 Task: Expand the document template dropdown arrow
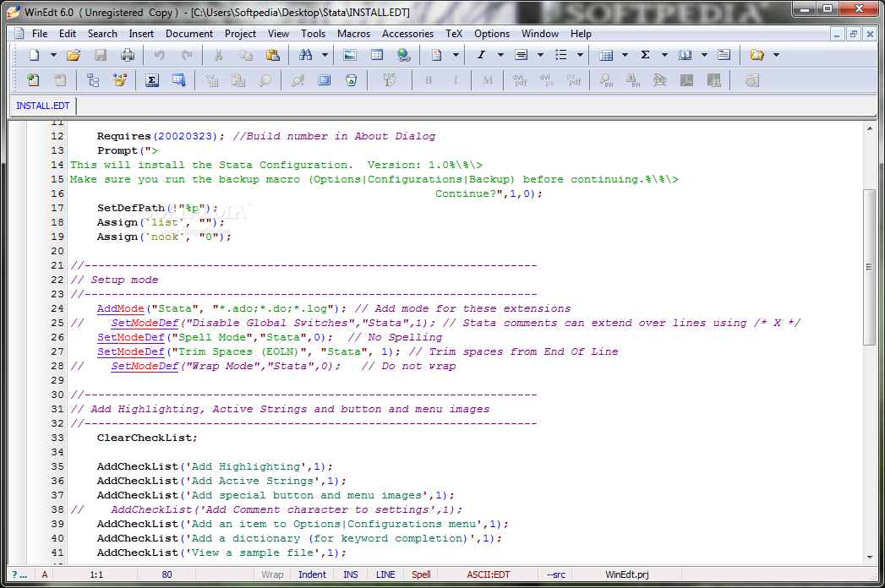pos(456,55)
